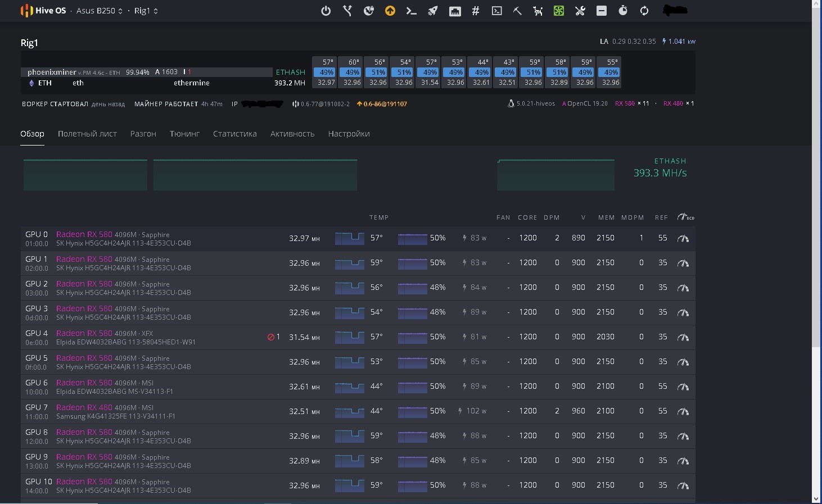Open the watchdog dog icon

click(x=538, y=11)
